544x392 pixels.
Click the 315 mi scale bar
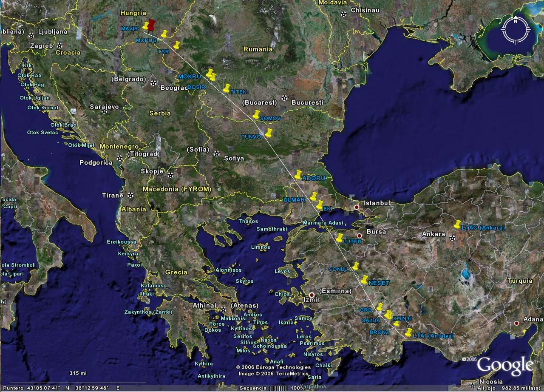point(78,378)
